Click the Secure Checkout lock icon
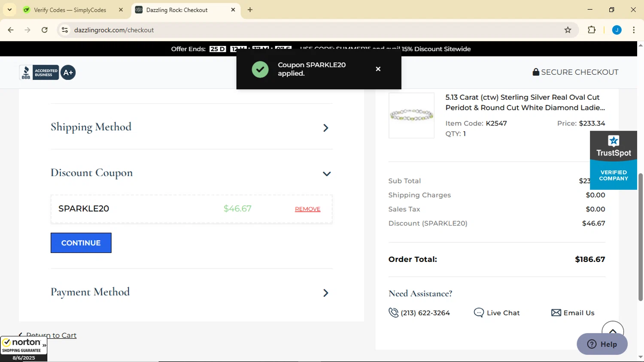 tap(536, 72)
